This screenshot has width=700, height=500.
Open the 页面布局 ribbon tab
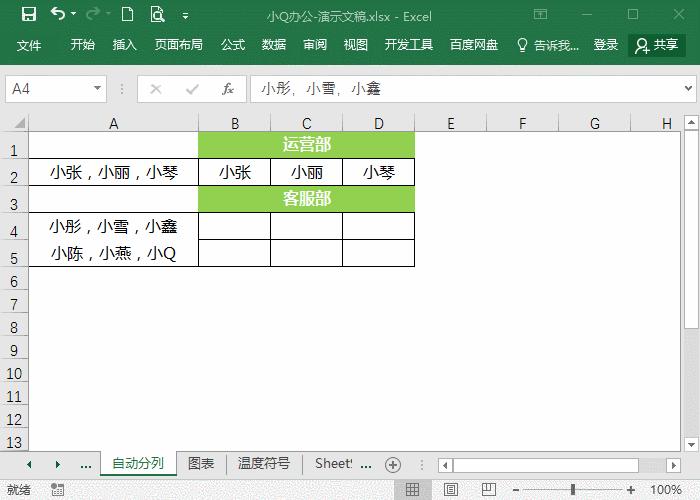tap(179, 45)
